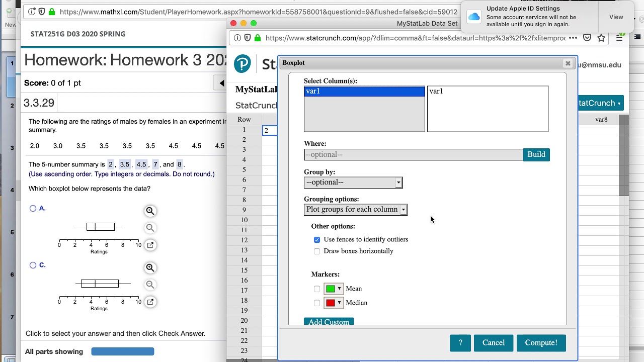Close the Boxplot dialog with the X
This screenshot has height=362, width=644.
point(568,63)
